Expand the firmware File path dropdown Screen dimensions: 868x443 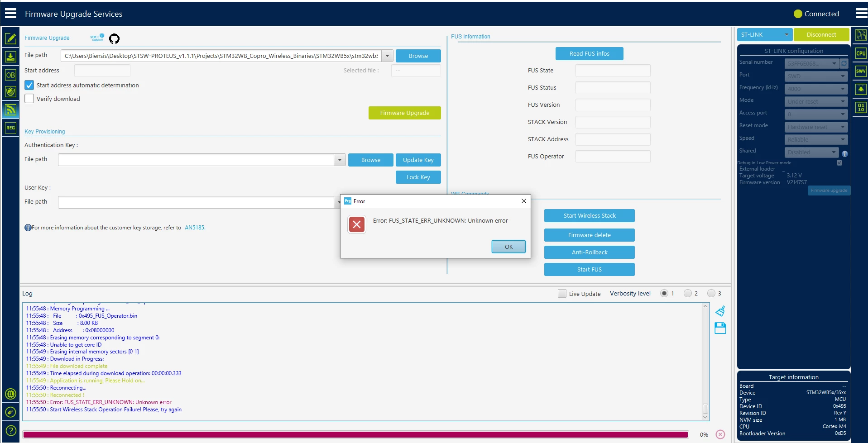388,56
